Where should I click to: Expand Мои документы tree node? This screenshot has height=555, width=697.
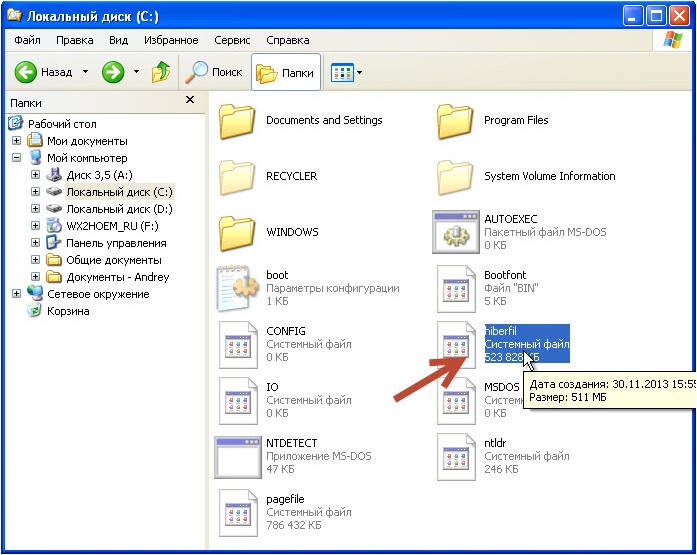tap(16, 140)
